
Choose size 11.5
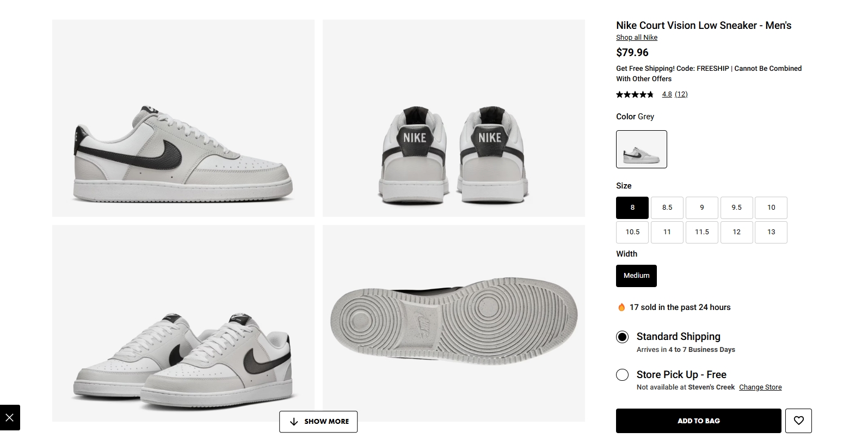tap(702, 232)
